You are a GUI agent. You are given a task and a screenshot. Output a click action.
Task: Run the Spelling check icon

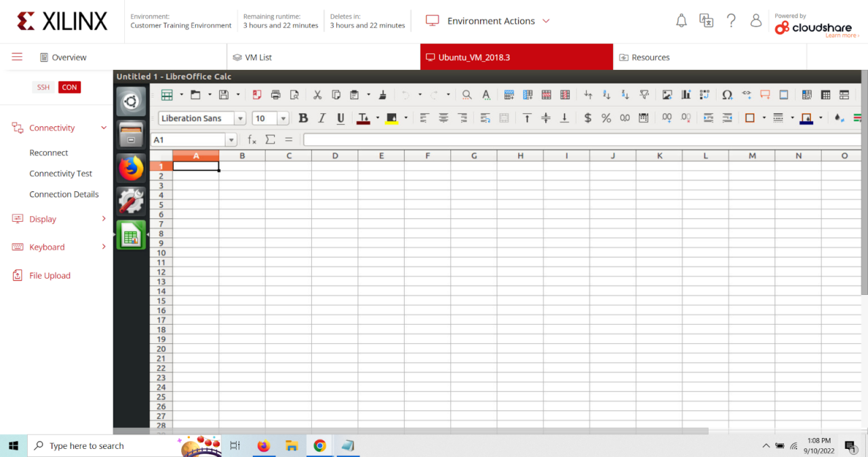point(486,95)
